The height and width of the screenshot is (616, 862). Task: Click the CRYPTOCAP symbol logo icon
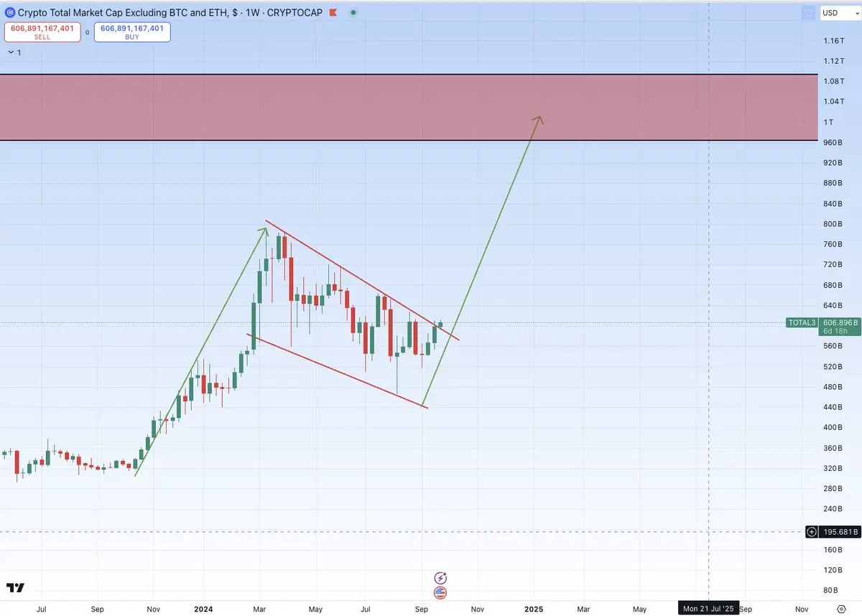[9, 13]
